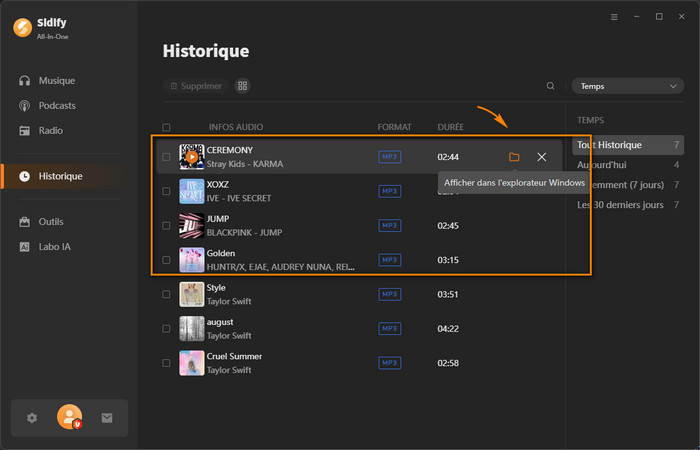Open the Musique section

(x=56, y=80)
